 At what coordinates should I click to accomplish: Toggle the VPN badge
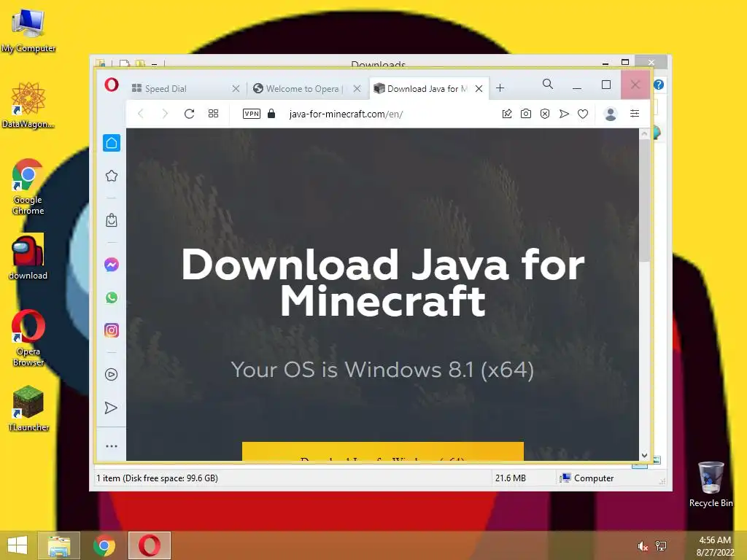[252, 114]
